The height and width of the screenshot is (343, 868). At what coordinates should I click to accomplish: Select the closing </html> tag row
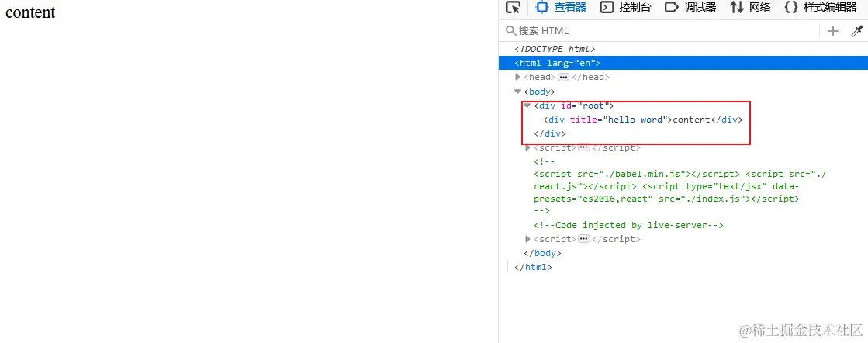tap(533, 267)
